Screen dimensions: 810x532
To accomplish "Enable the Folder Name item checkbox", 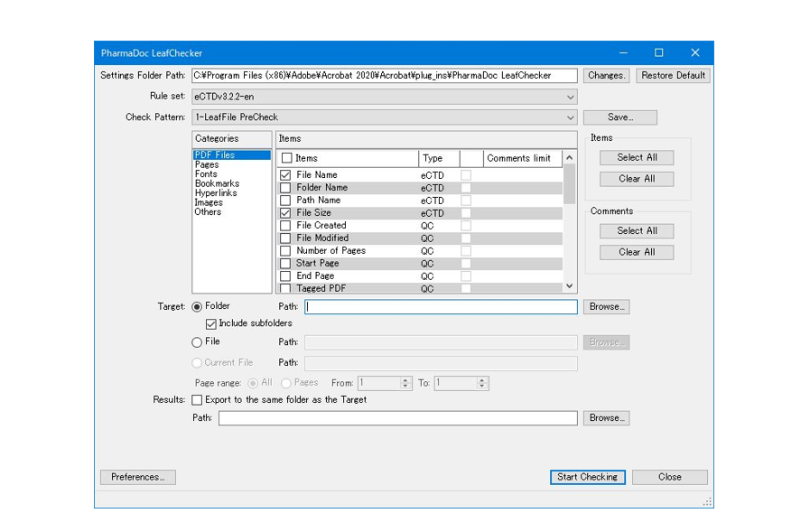I will point(285,188).
